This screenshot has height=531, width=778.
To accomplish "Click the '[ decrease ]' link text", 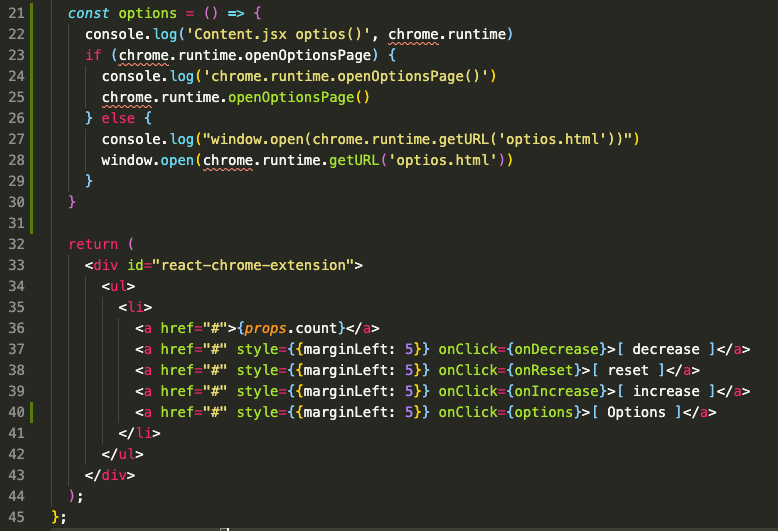I will [x=665, y=349].
